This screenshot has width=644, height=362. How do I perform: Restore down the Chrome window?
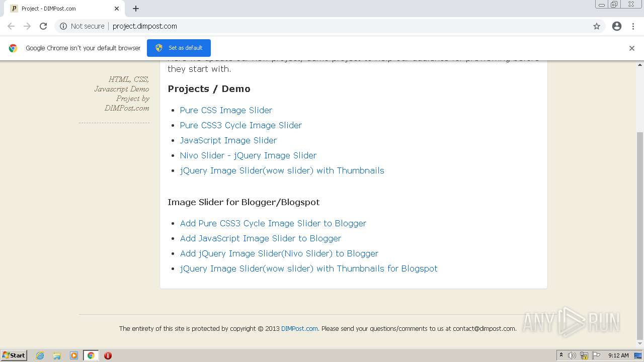(x=614, y=5)
